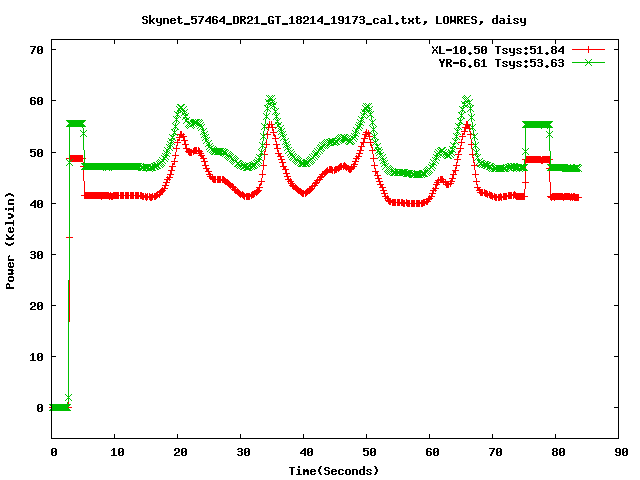Click the x-axis value 80

(558, 452)
